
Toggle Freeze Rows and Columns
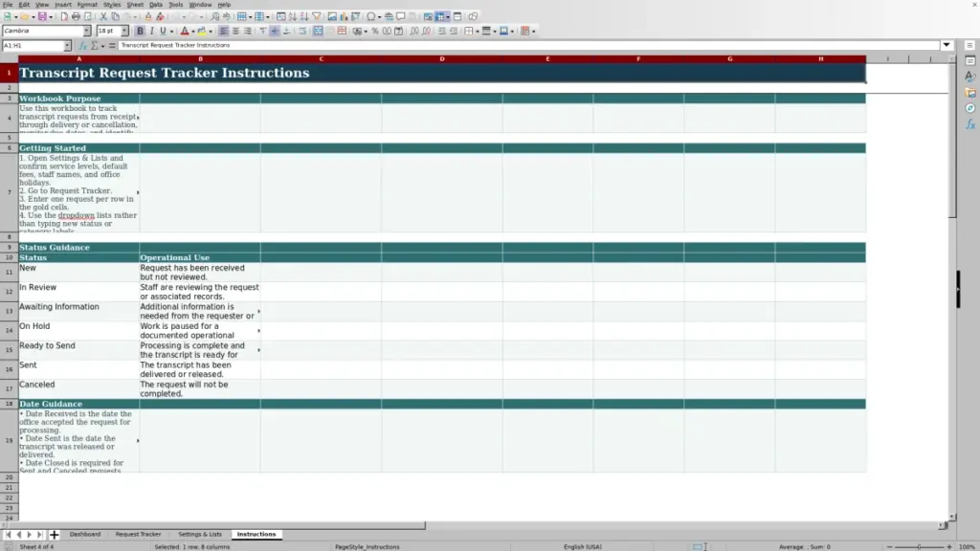pyautogui.click(x=439, y=17)
